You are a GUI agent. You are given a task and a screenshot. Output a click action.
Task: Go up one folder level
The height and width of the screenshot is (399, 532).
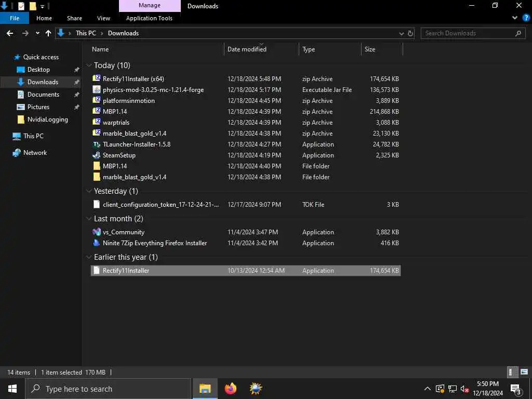coord(48,33)
